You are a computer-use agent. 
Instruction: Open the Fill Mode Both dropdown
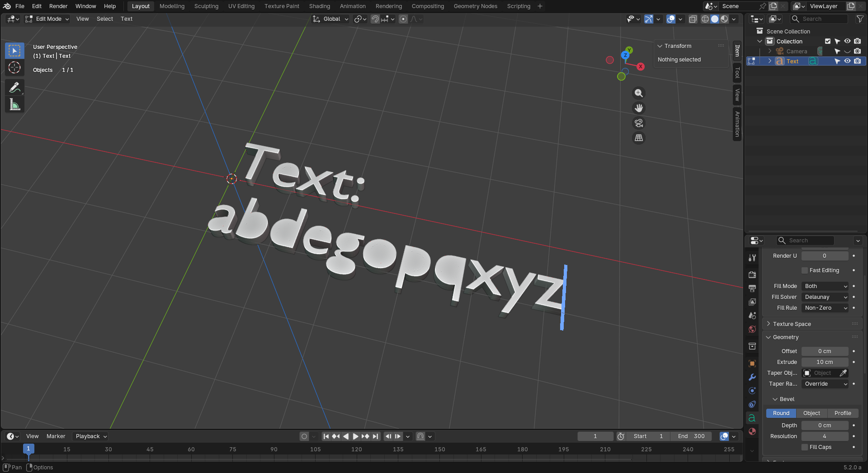(826, 286)
